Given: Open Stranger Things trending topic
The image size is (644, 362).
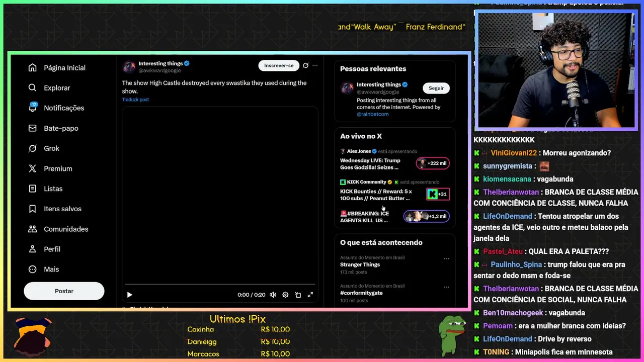Looking at the screenshot, I should click(x=360, y=264).
